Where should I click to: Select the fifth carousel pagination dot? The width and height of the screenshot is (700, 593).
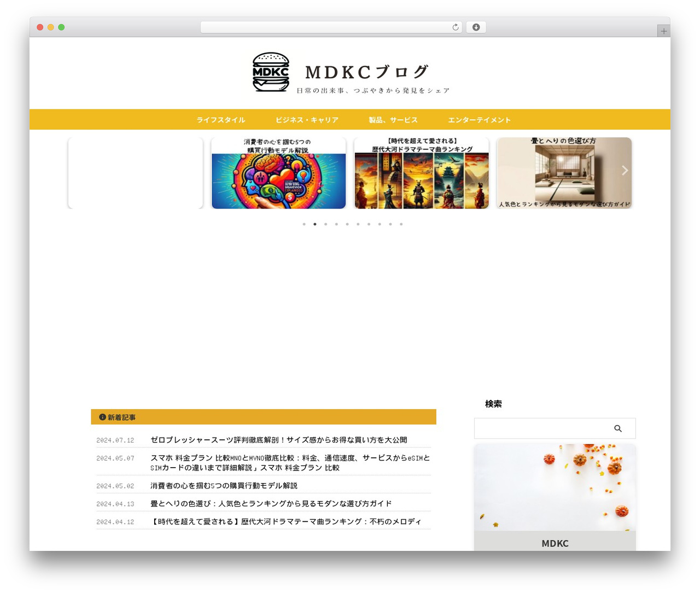(x=347, y=224)
